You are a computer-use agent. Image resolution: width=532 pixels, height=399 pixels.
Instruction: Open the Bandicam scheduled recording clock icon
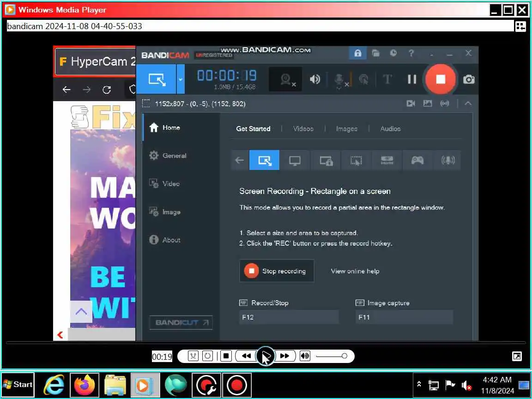393,53
